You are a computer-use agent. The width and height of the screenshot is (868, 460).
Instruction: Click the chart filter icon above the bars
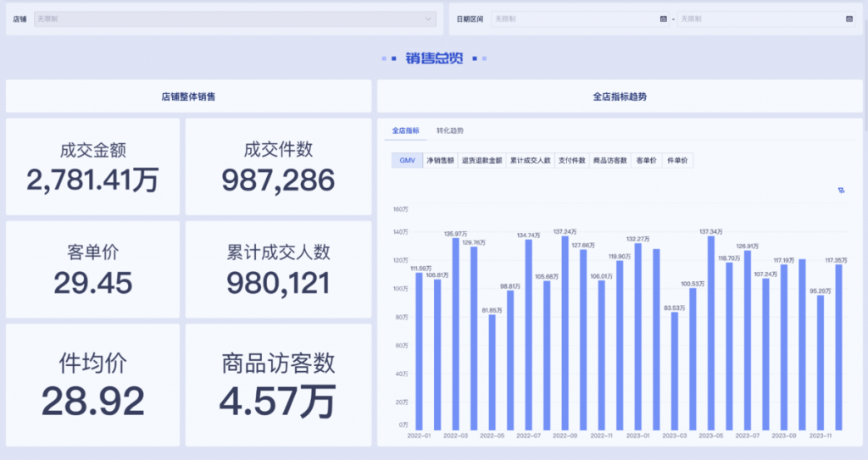[x=841, y=191]
